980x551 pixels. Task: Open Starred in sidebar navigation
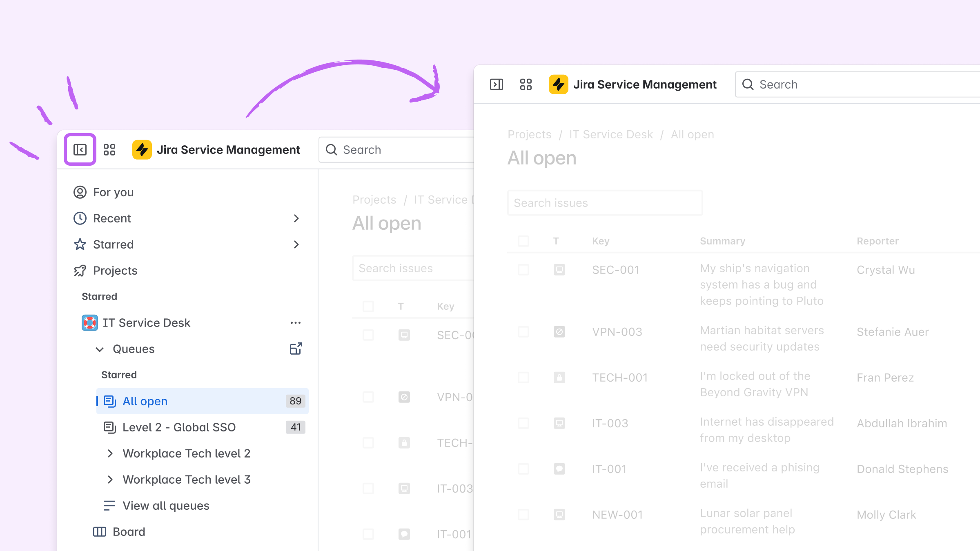pos(187,244)
